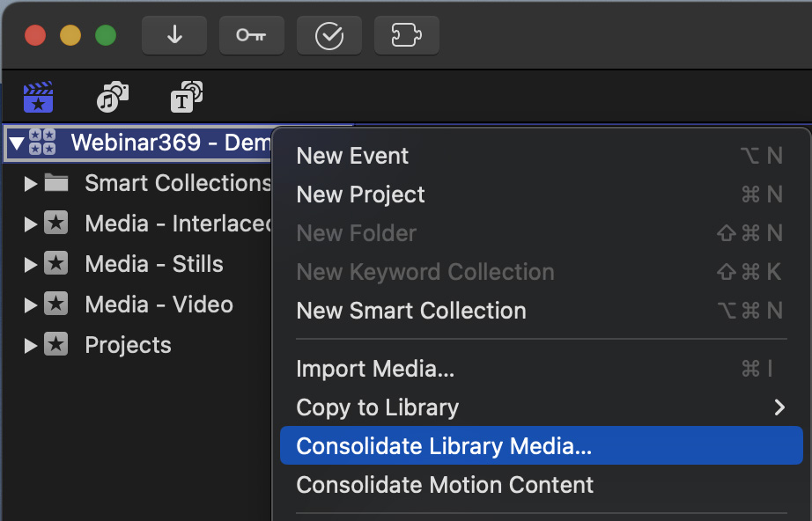Open the Keyword Editor key icon
812x521 pixels.
click(x=251, y=36)
